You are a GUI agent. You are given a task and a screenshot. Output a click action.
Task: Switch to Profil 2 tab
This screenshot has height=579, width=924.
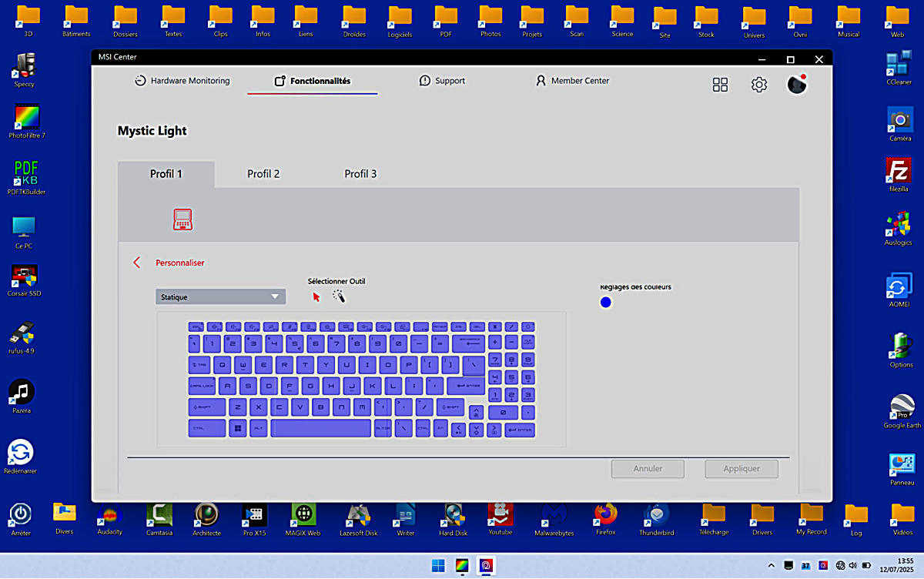click(x=263, y=174)
